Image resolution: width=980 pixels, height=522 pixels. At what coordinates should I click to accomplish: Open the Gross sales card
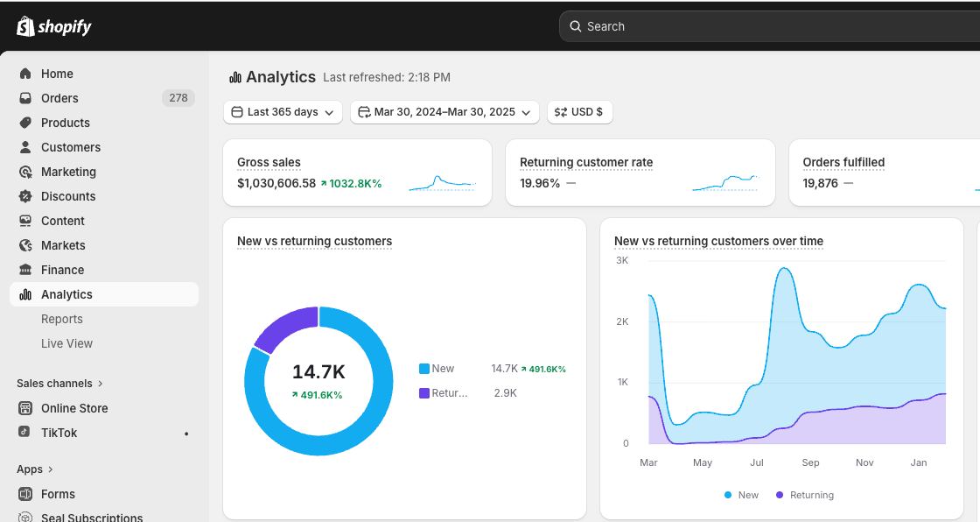358,173
